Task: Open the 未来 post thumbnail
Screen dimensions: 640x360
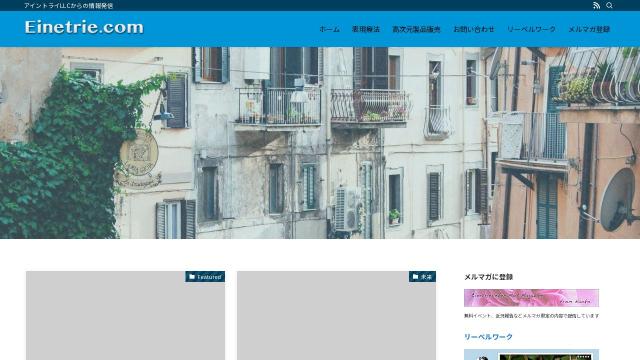Action: tap(336, 316)
